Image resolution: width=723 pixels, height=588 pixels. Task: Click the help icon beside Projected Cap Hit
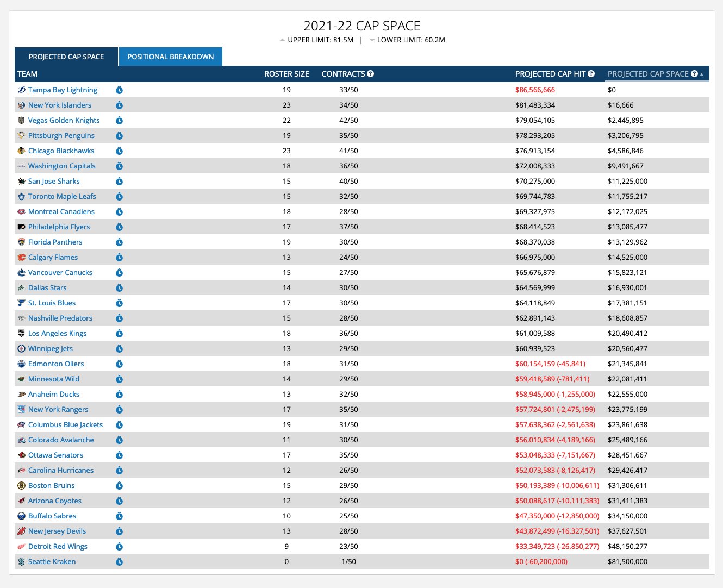point(591,74)
